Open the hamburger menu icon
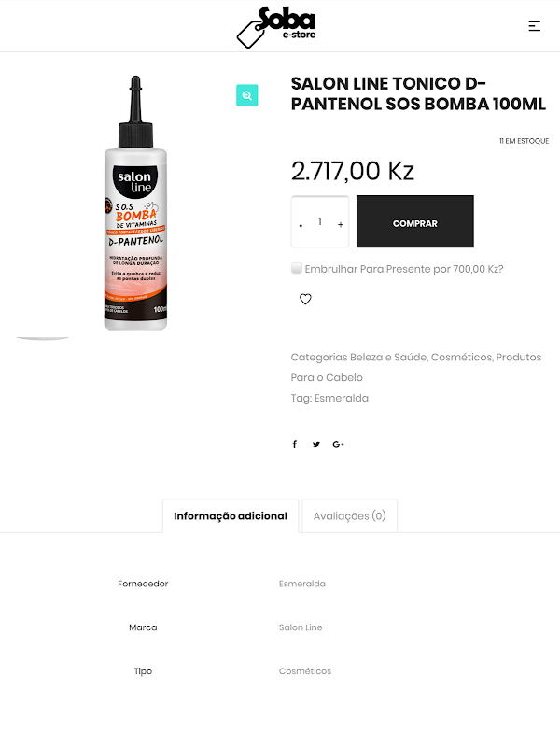Viewport: 560px width, 747px height. [x=534, y=26]
